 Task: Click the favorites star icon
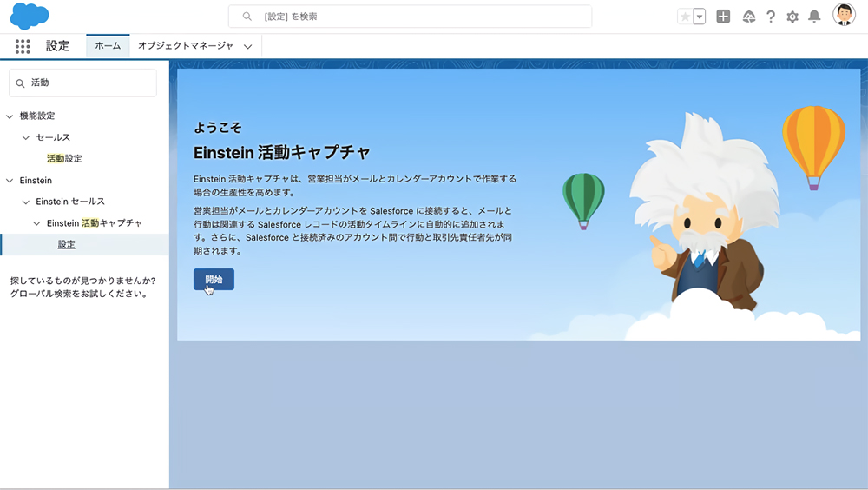click(685, 17)
